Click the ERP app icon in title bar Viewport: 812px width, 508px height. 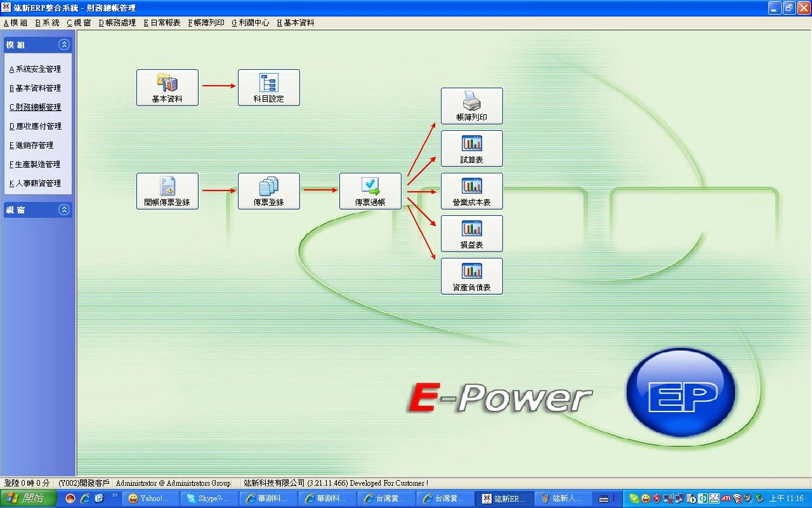(6, 8)
